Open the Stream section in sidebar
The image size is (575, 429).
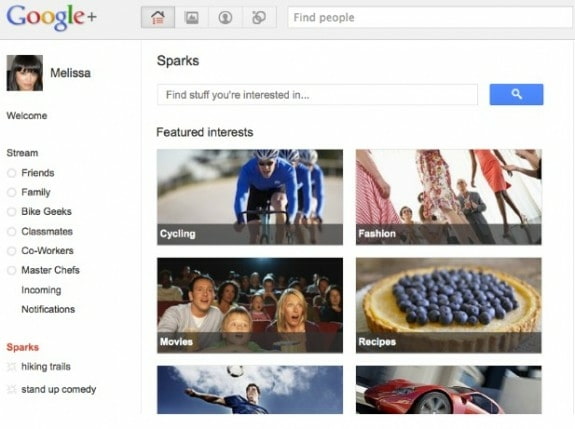(x=22, y=153)
